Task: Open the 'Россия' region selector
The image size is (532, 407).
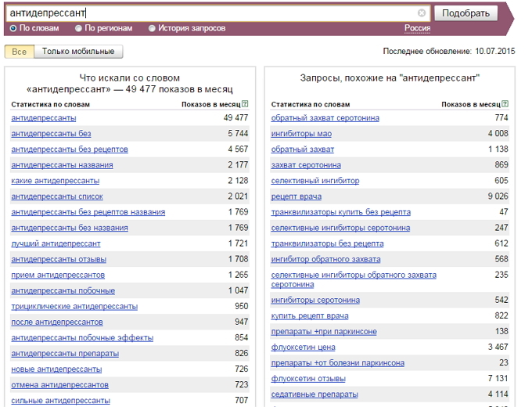Action: (x=417, y=28)
